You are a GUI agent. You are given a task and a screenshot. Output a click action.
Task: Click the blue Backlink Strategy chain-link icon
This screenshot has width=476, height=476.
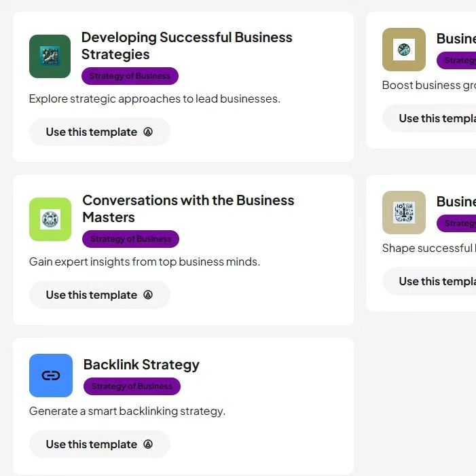(51, 376)
